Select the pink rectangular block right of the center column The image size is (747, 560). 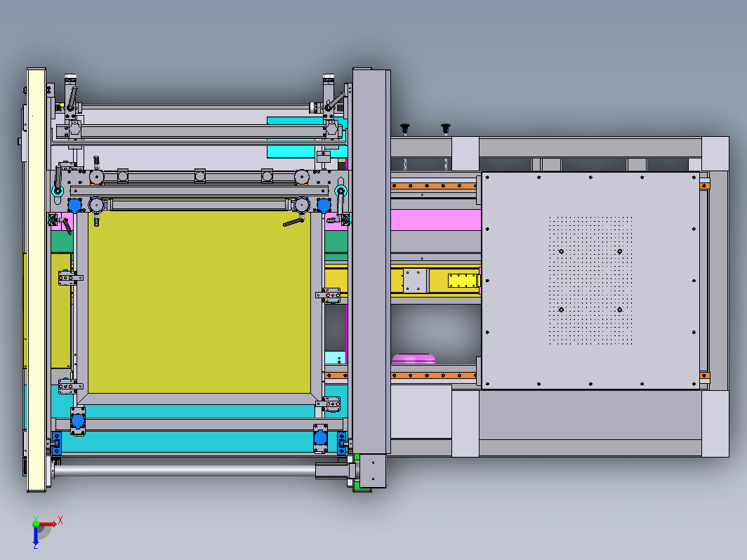coord(435,220)
